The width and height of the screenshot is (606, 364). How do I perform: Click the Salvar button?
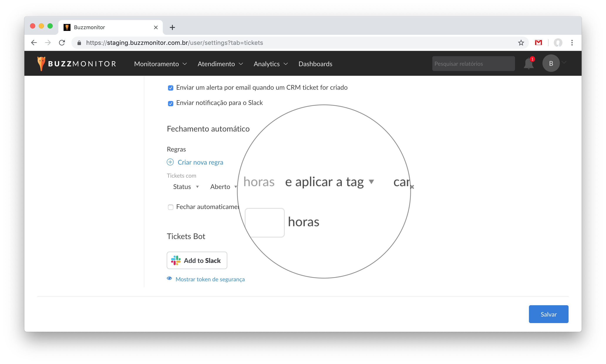click(x=548, y=314)
